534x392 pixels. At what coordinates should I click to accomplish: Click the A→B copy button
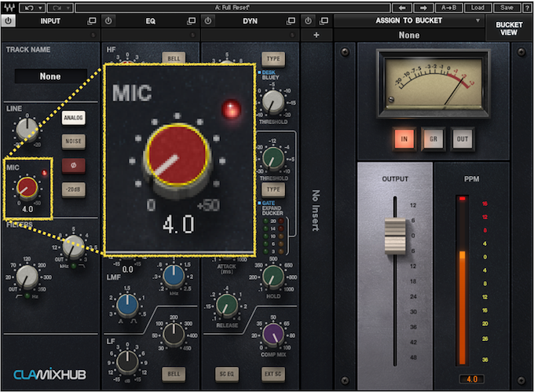[448, 8]
